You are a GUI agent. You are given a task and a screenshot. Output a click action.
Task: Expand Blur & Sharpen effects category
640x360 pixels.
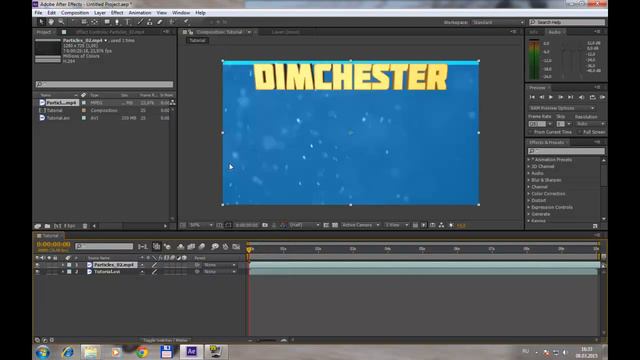coord(529,180)
